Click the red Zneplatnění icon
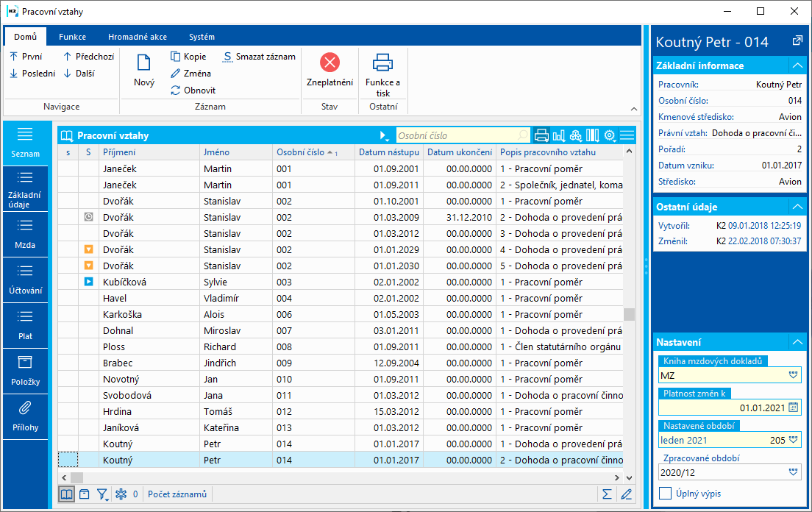Screen dimensions: 812x512 [330, 63]
